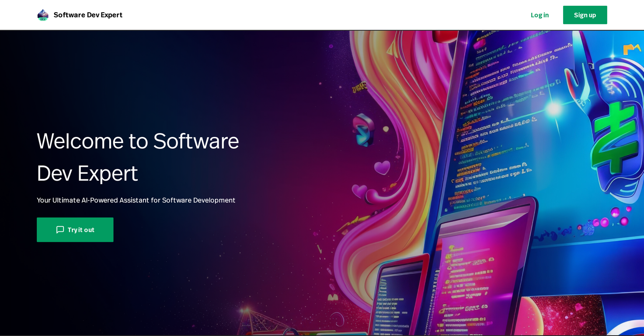Open the Log in link
Image resolution: width=644 pixels, height=336 pixels.
click(540, 15)
